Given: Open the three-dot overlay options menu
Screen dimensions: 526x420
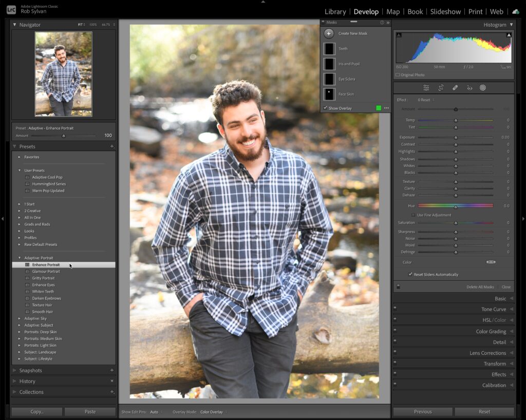Looking at the screenshot, I should point(386,108).
